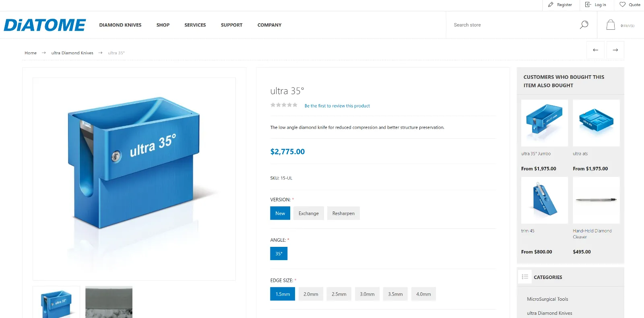This screenshot has height=318, width=644.
Task: Click Be the first to review link
Action: [x=337, y=106]
